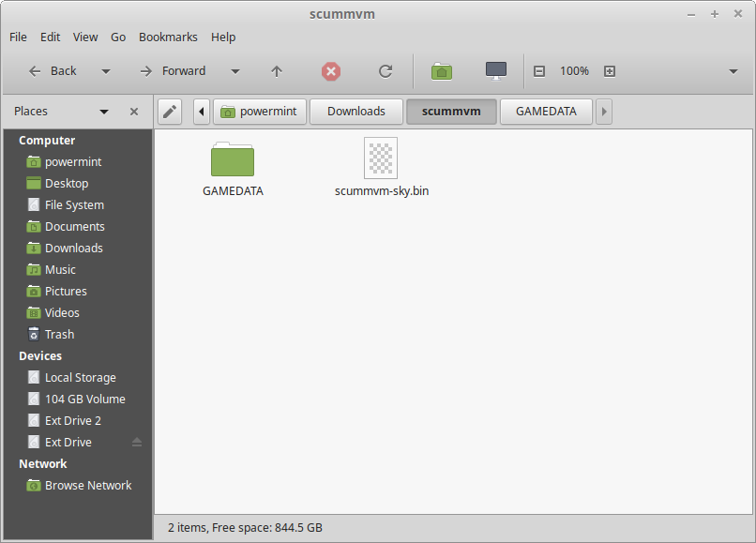Collapse the Devices section header
The width and height of the screenshot is (756, 543).
point(40,355)
